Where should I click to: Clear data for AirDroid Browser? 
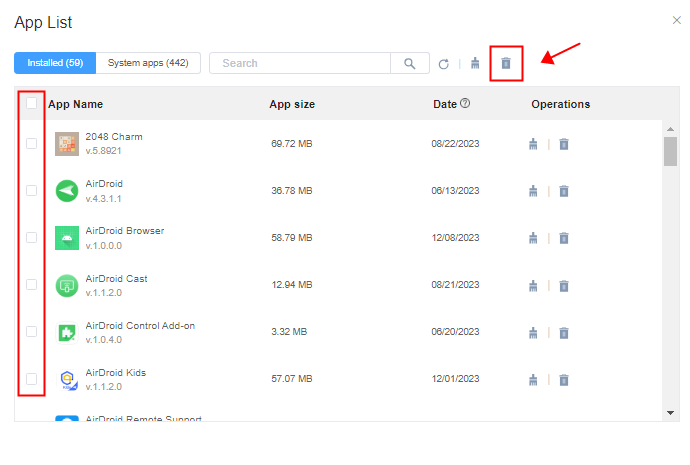tap(533, 238)
